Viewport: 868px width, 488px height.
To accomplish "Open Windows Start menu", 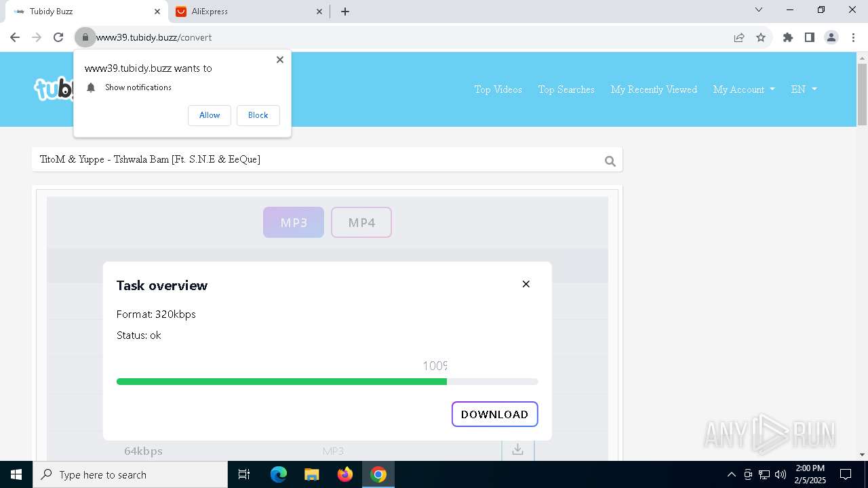I will point(16,474).
